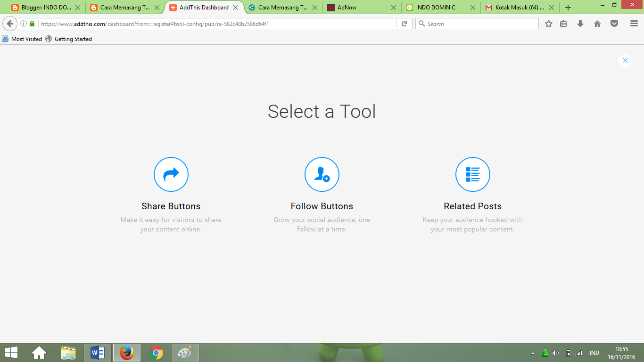644x362 pixels.
Task: Focus the address bar URL
Action: [x=217, y=24]
